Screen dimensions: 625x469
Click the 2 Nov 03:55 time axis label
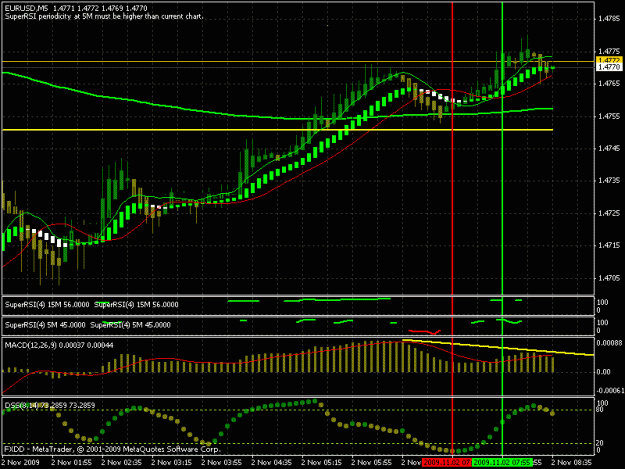click(222, 462)
